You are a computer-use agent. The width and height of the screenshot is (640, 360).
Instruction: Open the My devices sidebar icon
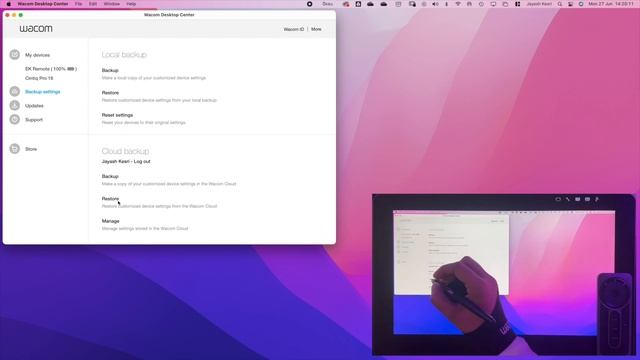pos(15,55)
